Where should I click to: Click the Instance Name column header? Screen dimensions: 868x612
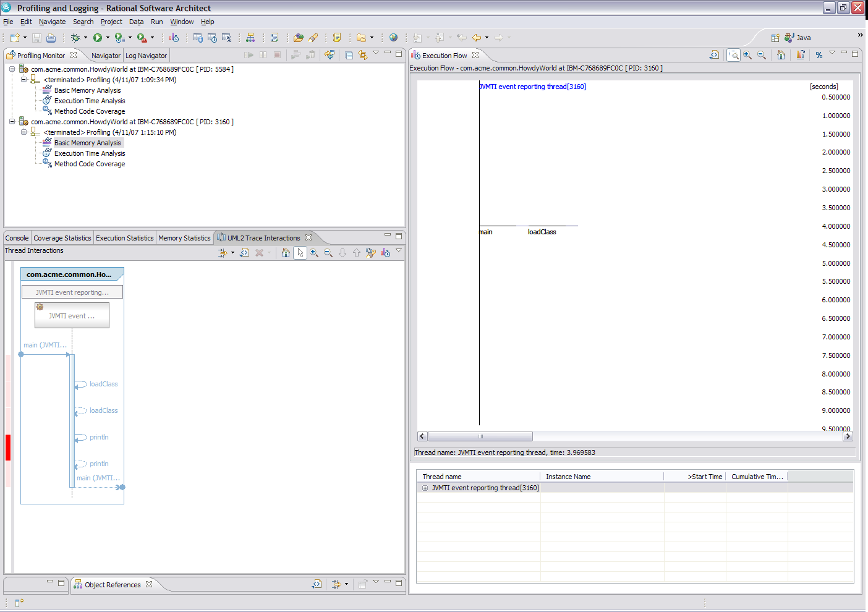pyautogui.click(x=602, y=477)
